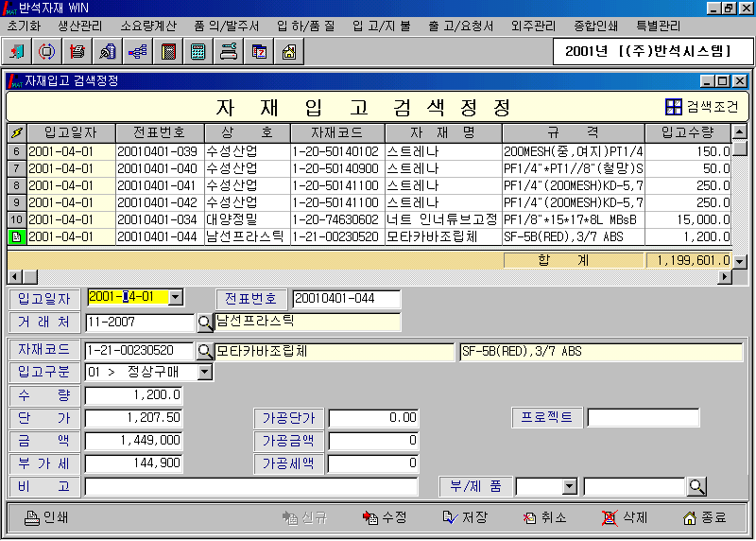Image resolution: width=756 pixels, height=541 pixels.
Task: Click the 저장 save button
Action: click(x=465, y=517)
